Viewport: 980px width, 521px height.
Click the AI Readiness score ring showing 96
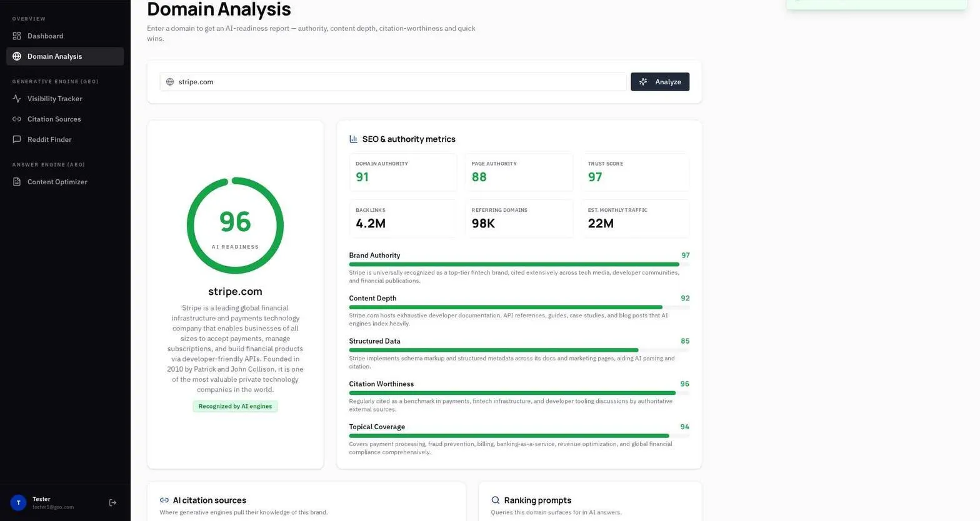[235, 226]
